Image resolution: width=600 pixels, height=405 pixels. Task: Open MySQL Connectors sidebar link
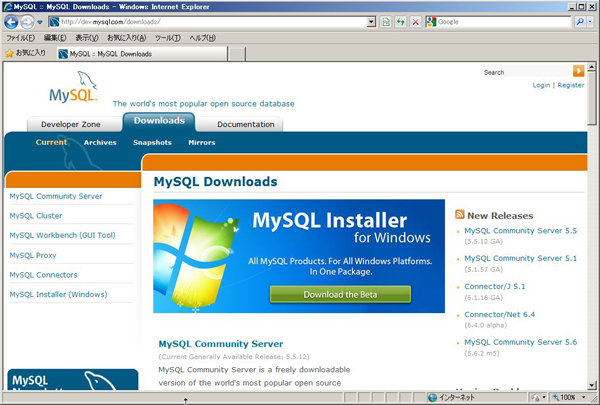pos(43,275)
